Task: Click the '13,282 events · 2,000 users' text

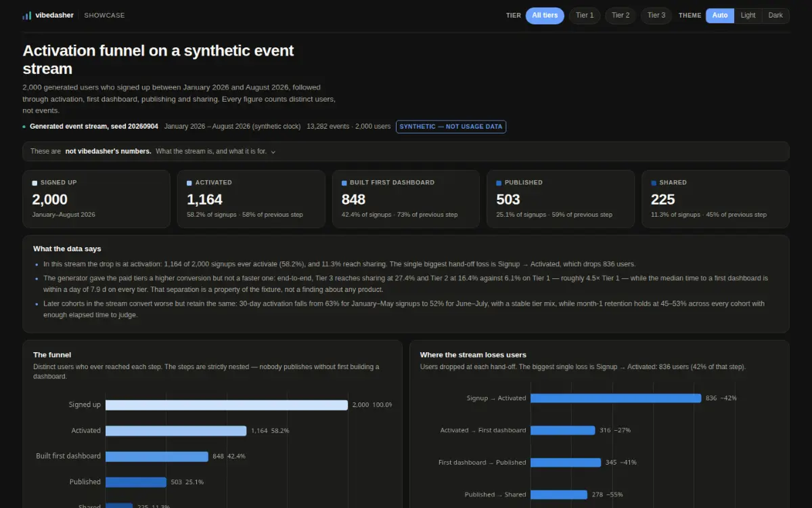Action: pyautogui.click(x=348, y=127)
